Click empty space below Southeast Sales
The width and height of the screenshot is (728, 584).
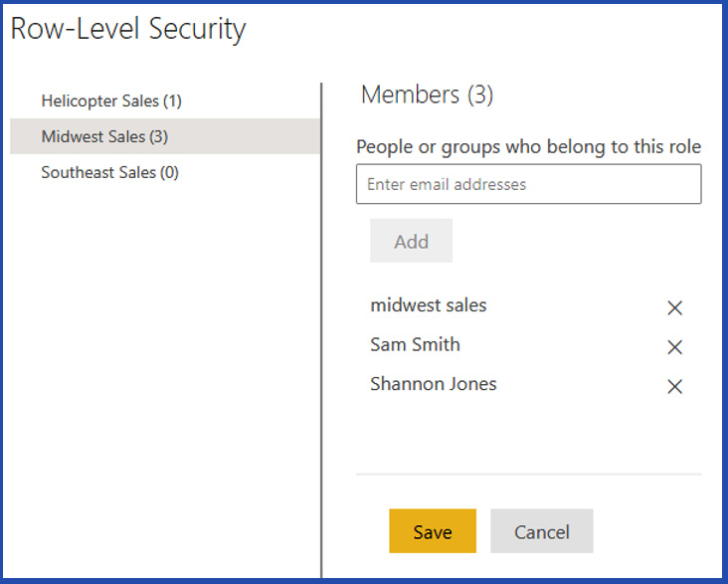point(164,348)
